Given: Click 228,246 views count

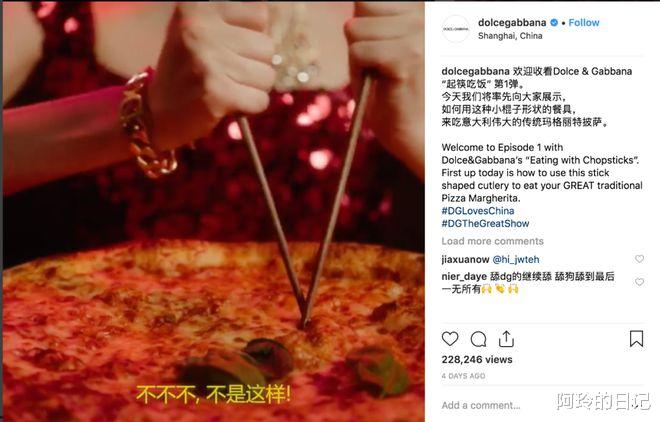Looking at the screenshot, I should tap(477, 360).
